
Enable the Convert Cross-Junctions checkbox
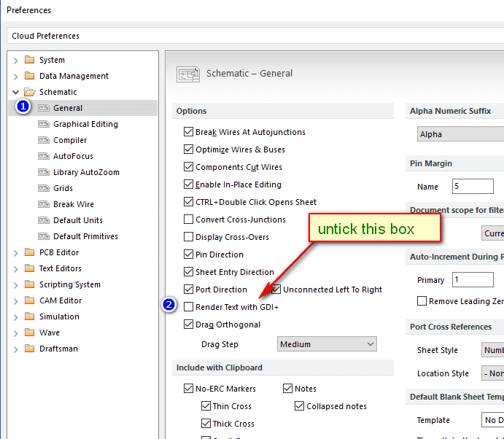189,219
